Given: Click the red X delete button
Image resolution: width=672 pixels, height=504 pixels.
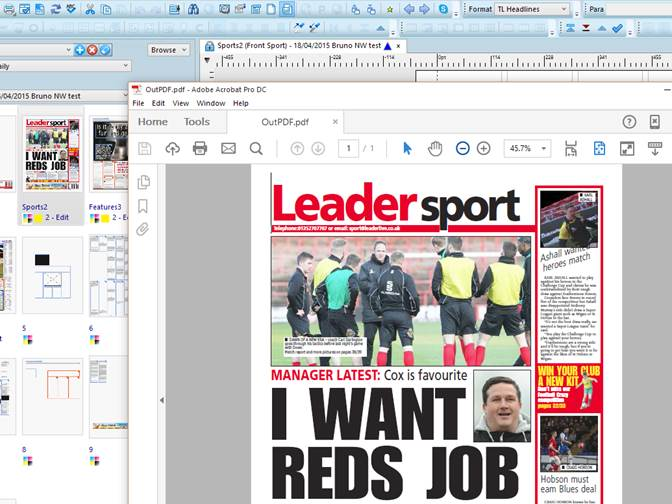Looking at the screenshot, I should click(92, 50).
